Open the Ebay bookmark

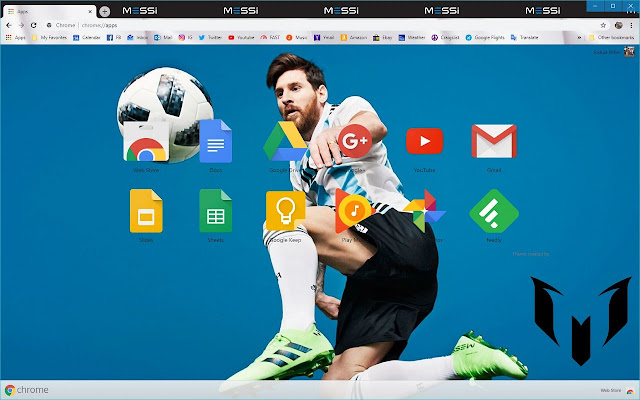pyautogui.click(x=383, y=38)
